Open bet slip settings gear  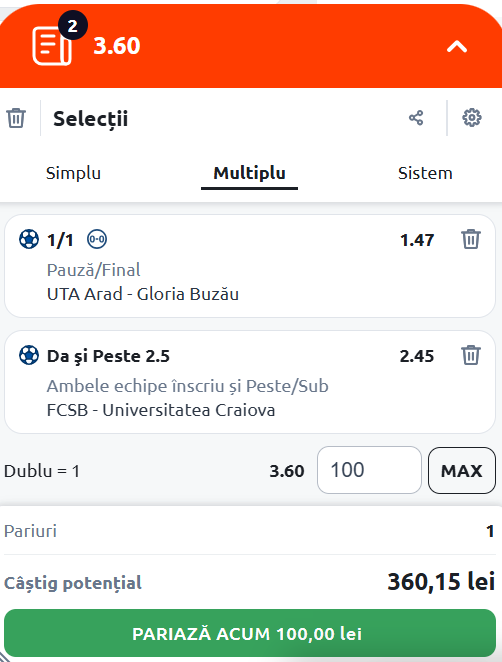click(x=472, y=118)
